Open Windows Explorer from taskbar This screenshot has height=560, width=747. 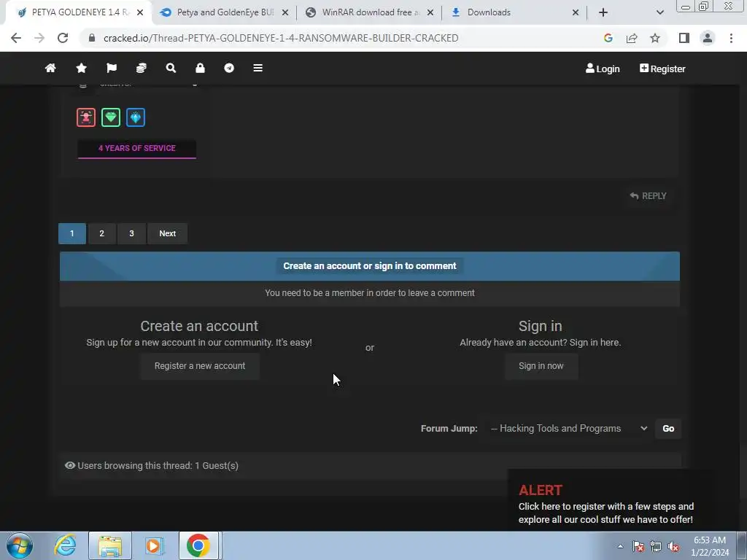coord(110,545)
